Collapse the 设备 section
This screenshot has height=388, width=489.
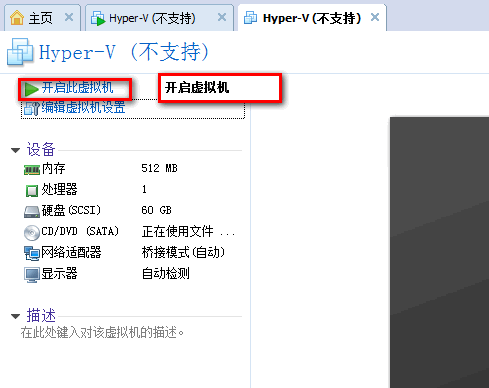tap(15, 150)
